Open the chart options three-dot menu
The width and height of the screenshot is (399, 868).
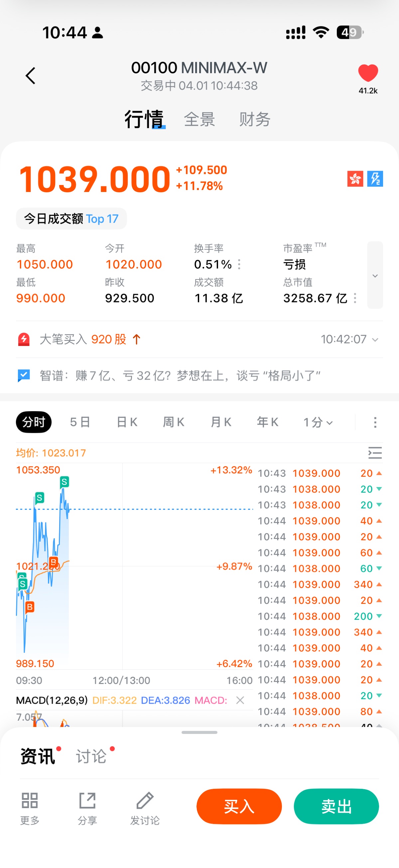click(375, 422)
